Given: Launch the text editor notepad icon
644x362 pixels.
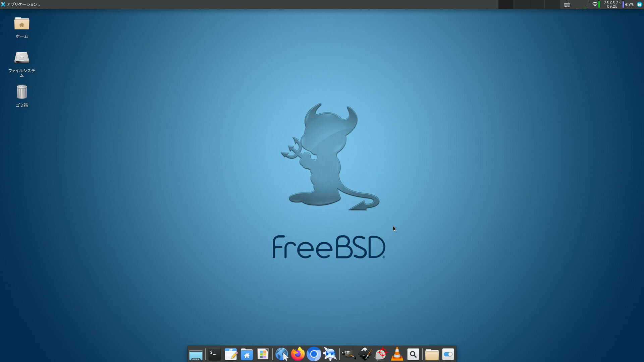Looking at the screenshot, I should tap(231, 354).
